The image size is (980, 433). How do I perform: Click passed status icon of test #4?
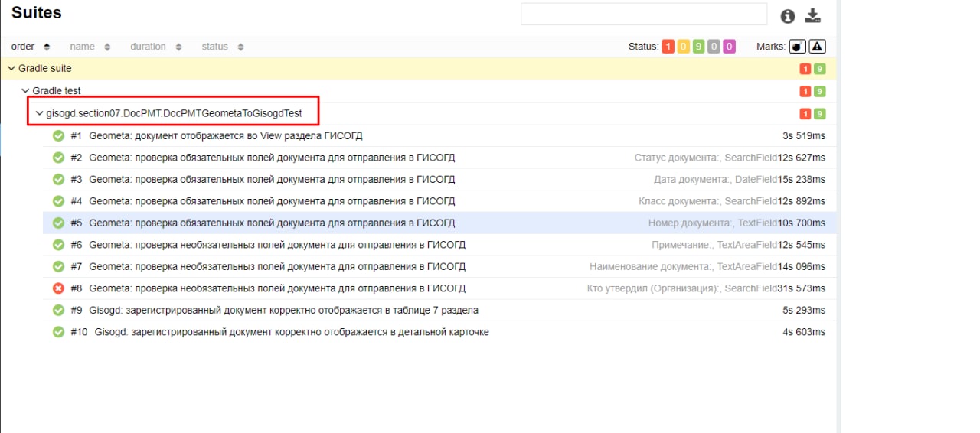[x=58, y=201]
